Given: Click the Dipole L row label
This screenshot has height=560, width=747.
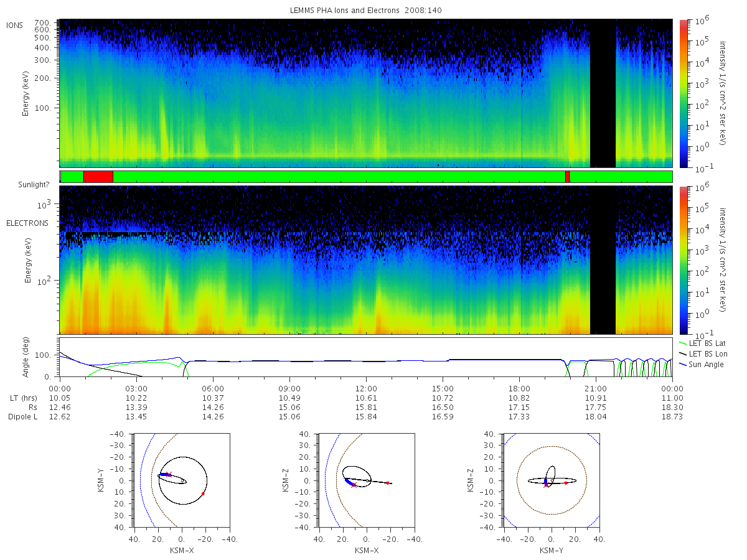Looking at the screenshot, I should coord(22,417).
